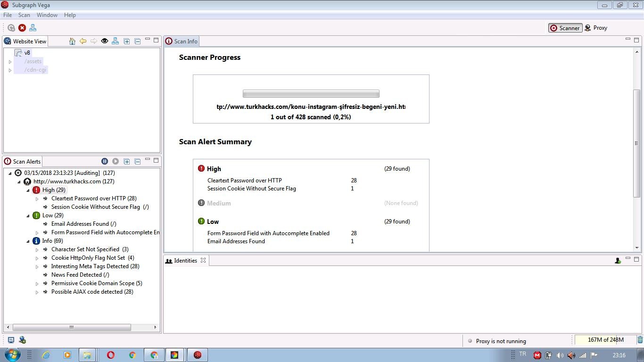Click the New Scan icon in the main toolbar
The image size is (644, 362).
coord(11,28)
